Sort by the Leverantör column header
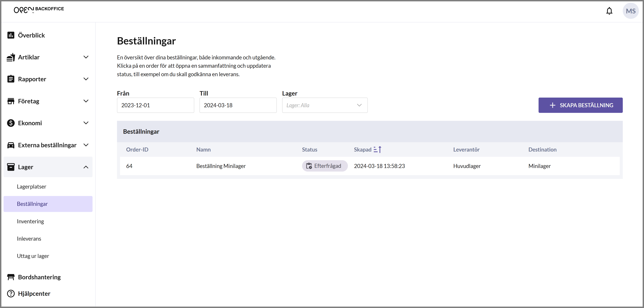This screenshot has width=644, height=308. [466, 149]
